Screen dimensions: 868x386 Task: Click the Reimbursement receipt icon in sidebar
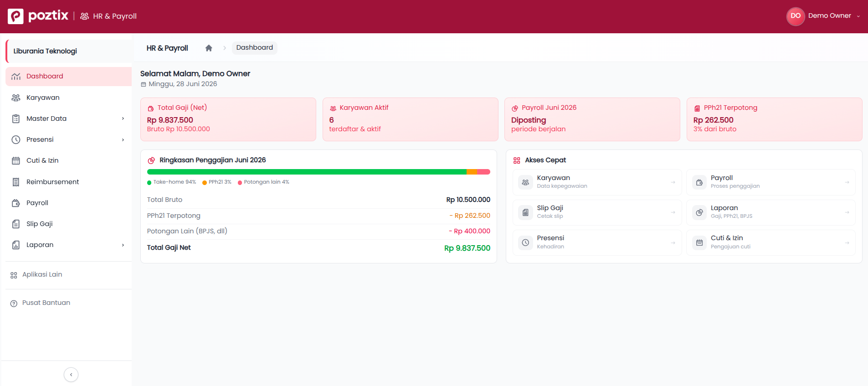[16, 182]
